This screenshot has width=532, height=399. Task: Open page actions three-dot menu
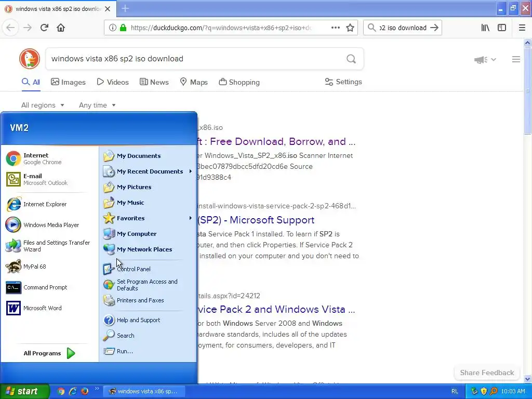(x=336, y=28)
